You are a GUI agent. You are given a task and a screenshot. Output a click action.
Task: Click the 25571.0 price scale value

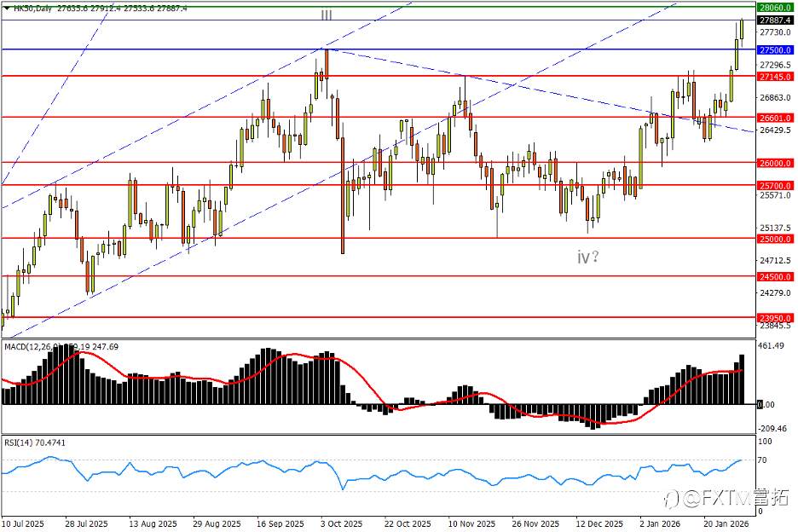pyautogui.click(x=775, y=195)
